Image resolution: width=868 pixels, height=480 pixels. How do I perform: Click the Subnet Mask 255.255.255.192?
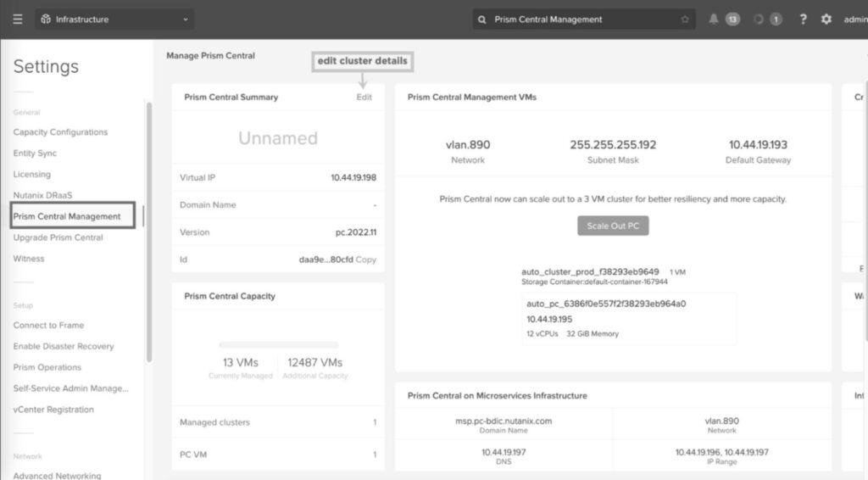[613, 144]
